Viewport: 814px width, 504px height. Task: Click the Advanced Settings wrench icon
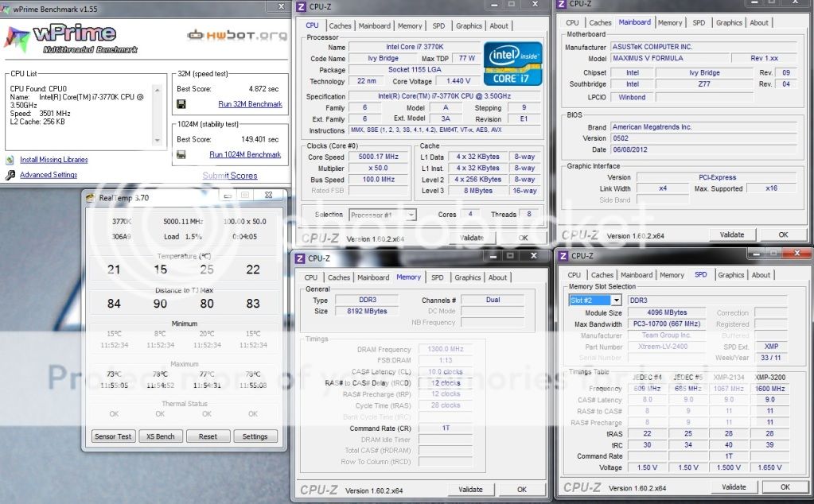(10, 175)
